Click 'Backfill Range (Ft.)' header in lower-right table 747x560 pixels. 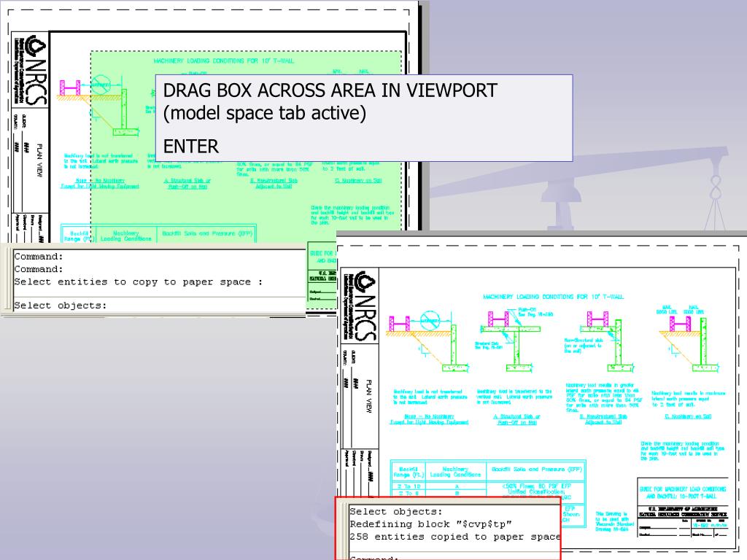[x=409, y=472]
